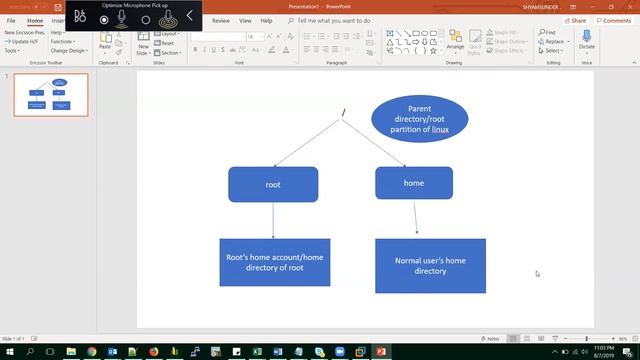Toggle Italic formatting

[x=204, y=50]
